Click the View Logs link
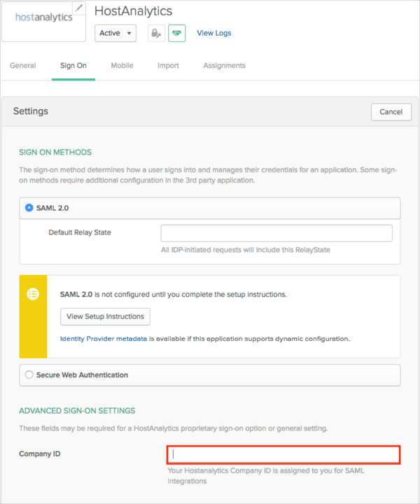This screenshot has width=420, height=504. point(213,33)
